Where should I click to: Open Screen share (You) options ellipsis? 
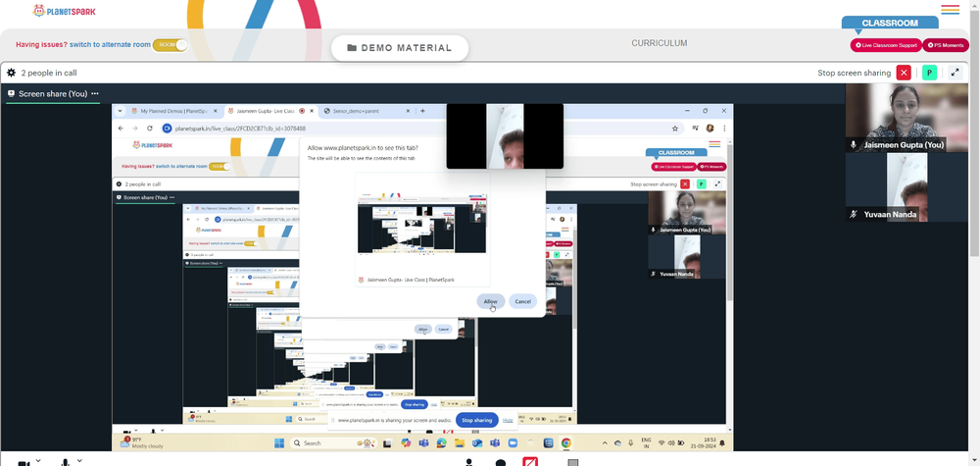click(95, 93)
